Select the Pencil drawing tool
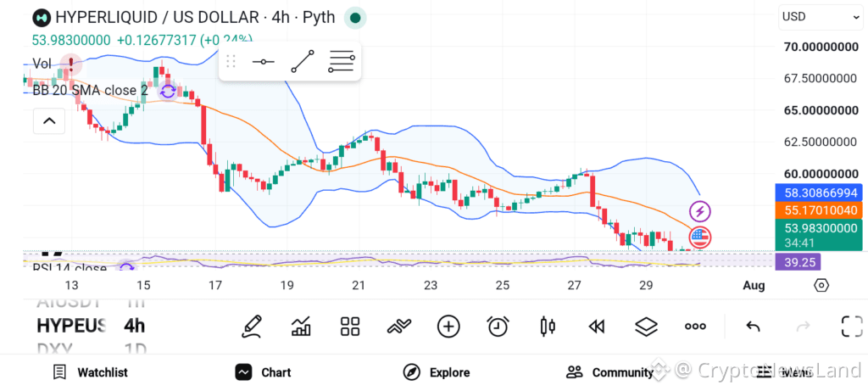Viewport: 868px width, 391px height. point(251,327)
